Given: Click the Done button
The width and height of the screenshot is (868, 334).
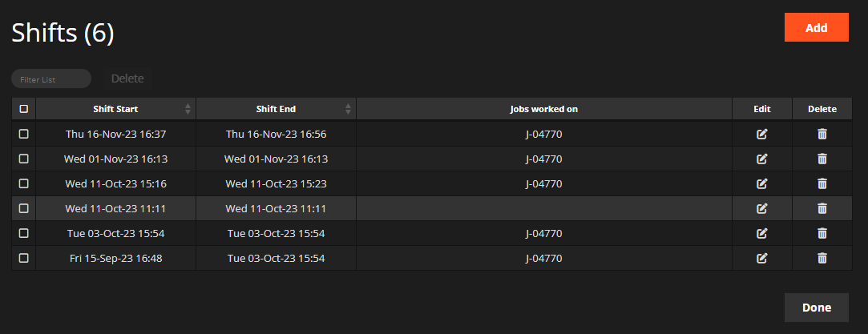Looking at the screenshot, I should click(x=816, y=308).
